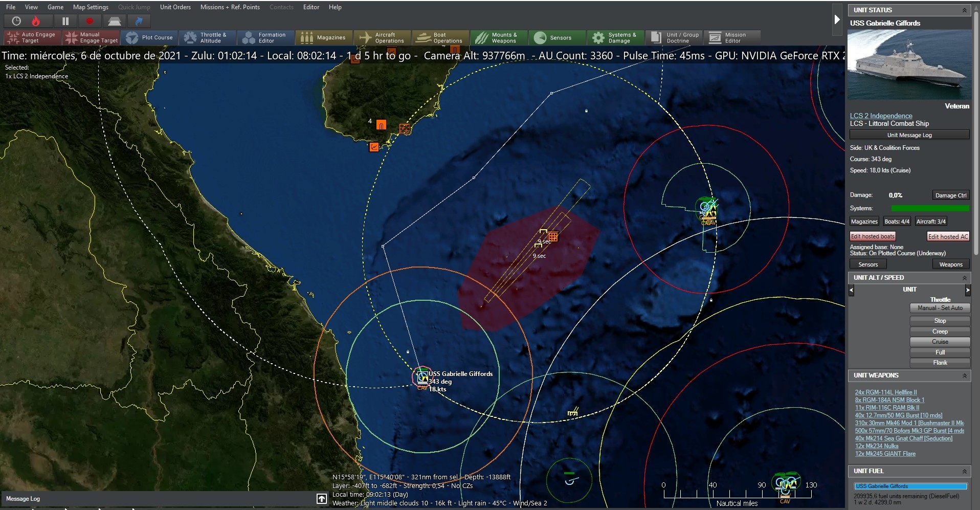The height and width of the screenshot is (510, 980).
Task: Open the Systems & Damage panel
Action: (616, 37)
